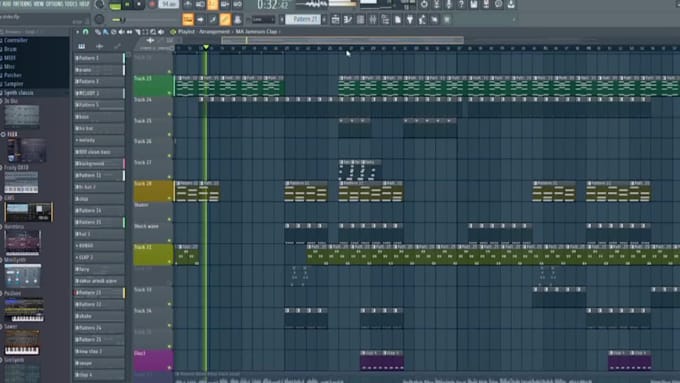
Task: Select the playlist Paint brush tool
Action: (x=105, y=32)
